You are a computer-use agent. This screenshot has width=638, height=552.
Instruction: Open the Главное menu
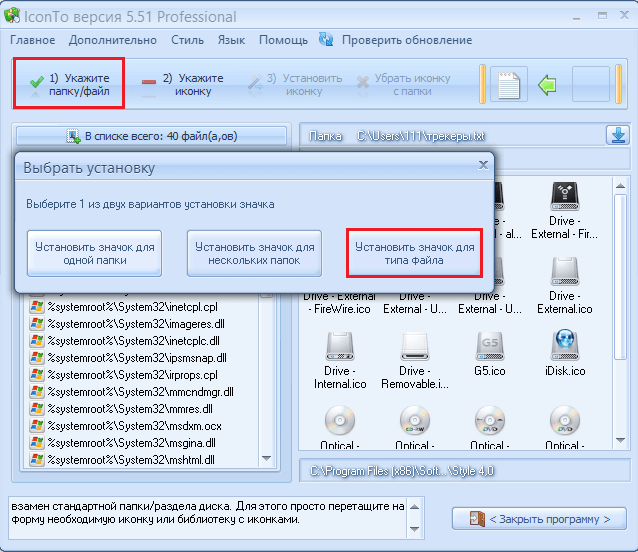point(33,40)
